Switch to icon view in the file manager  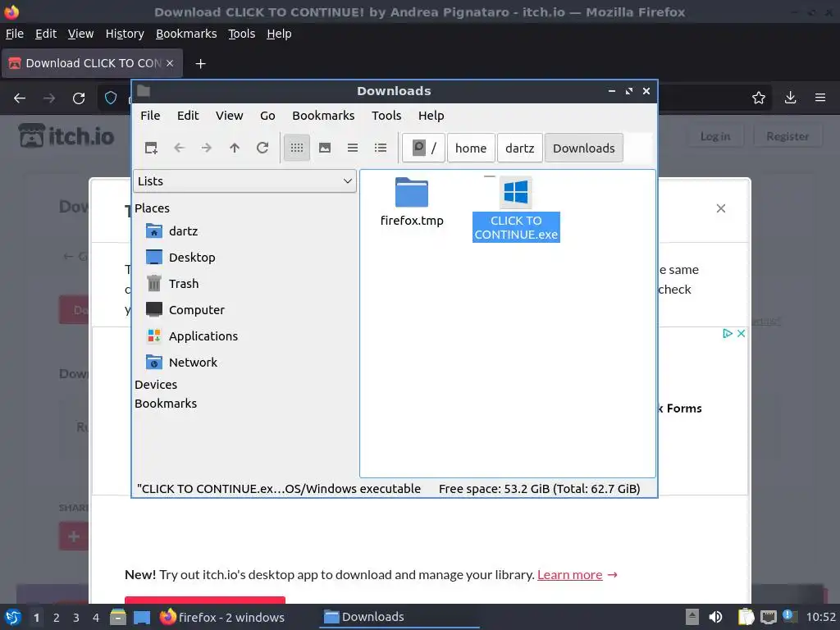pos(297,148)
